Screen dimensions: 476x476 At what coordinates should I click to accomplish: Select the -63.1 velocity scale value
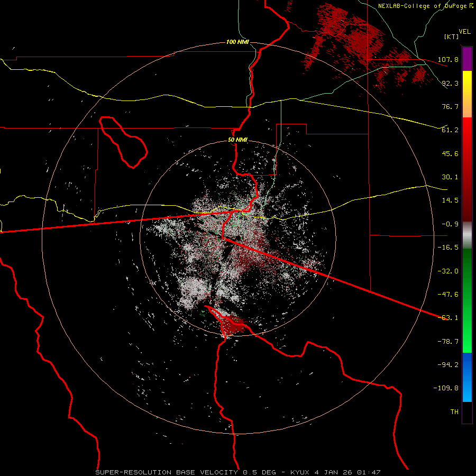point(448,318)
